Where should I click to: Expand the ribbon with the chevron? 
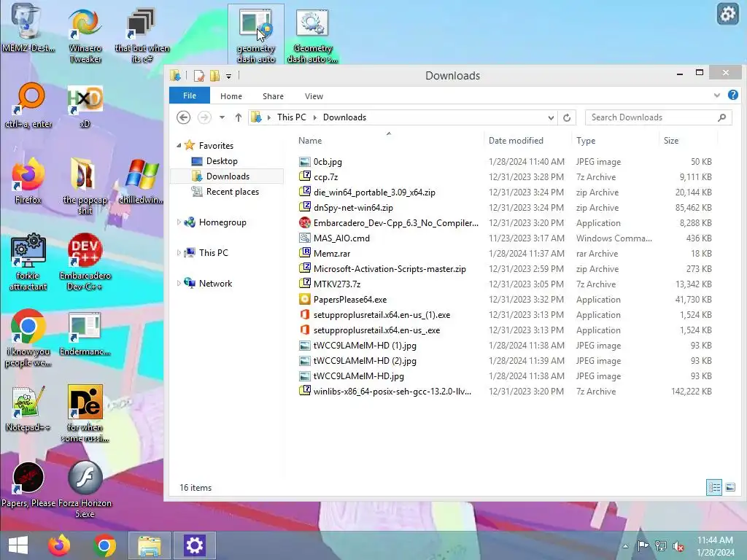(x=716, y=96)
